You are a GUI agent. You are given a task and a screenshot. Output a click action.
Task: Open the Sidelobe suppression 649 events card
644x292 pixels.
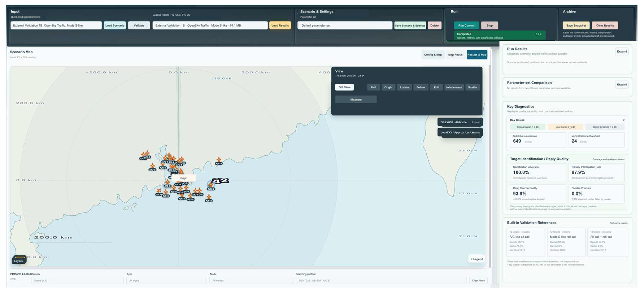pos(538,140)
